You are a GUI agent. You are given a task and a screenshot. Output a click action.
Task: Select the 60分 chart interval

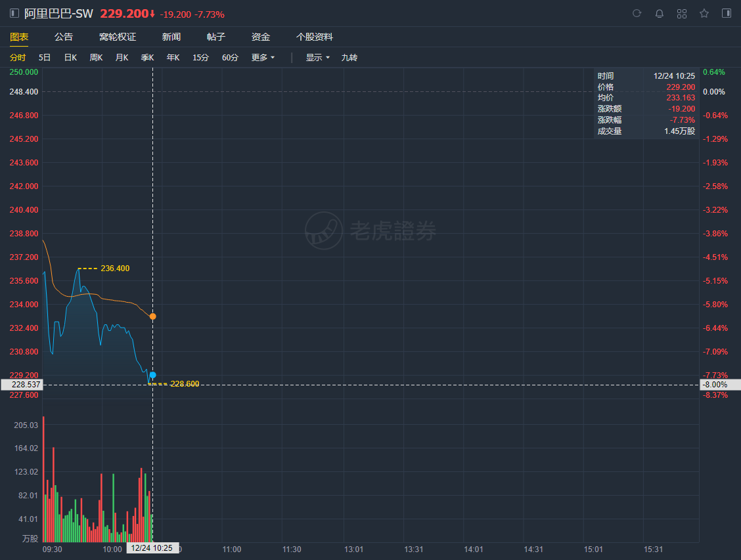[x=230, y=58]
